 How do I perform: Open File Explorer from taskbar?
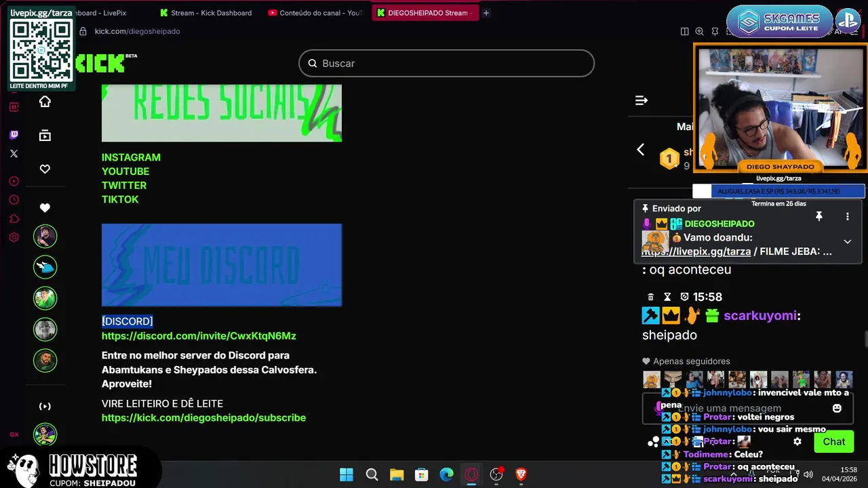pos(397,474)
